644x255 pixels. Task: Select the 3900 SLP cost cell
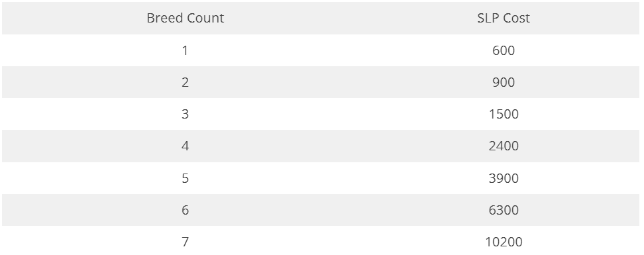[504, 178]
